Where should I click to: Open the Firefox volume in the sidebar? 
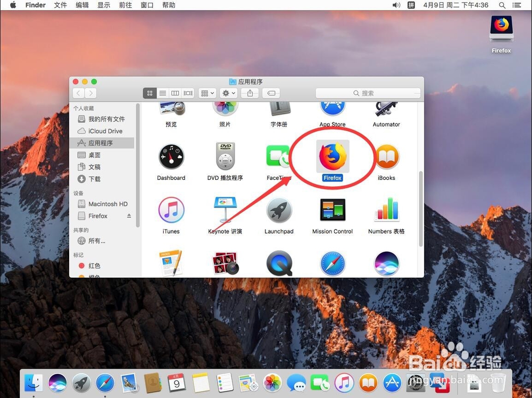point(98,216)
